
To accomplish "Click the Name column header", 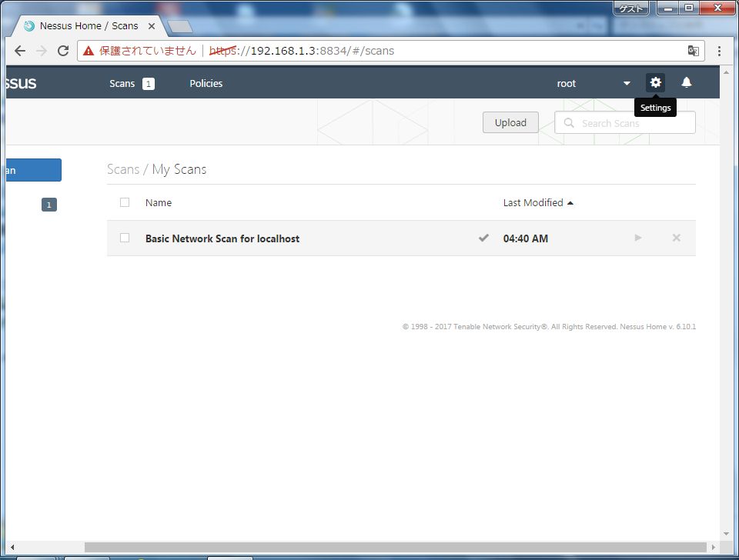I will coord(159,203).
